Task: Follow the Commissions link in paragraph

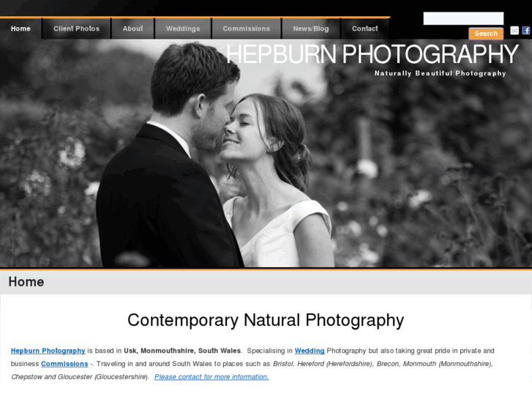Action: point(64,364)
